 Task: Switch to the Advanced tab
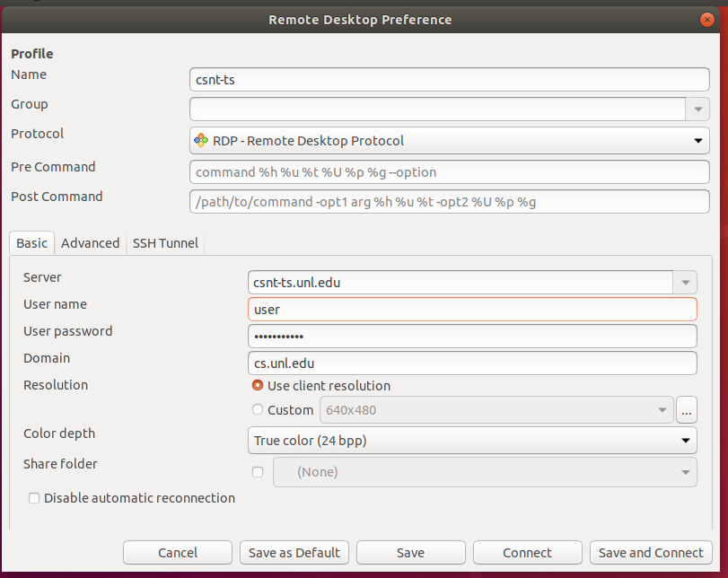(90, 243)
